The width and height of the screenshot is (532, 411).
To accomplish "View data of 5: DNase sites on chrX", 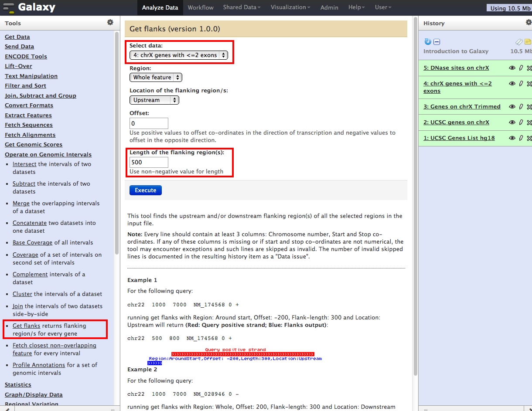I will (x=512, y=68).
